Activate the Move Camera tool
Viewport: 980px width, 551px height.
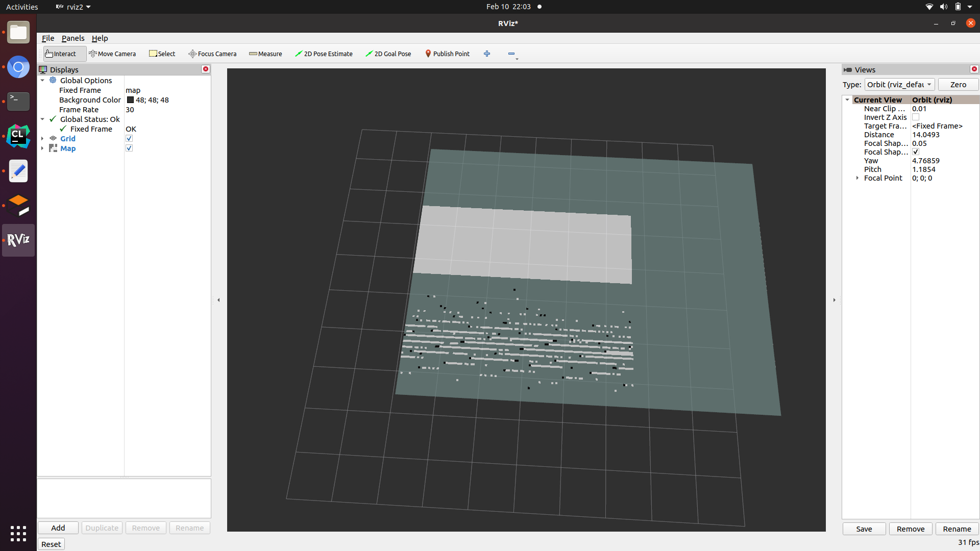pyautogui.click(x=113, y=54)
